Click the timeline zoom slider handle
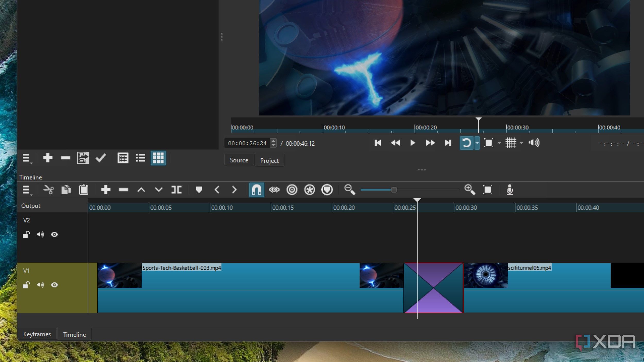Viewport: 644px width, 362px height. pos(394,190)
